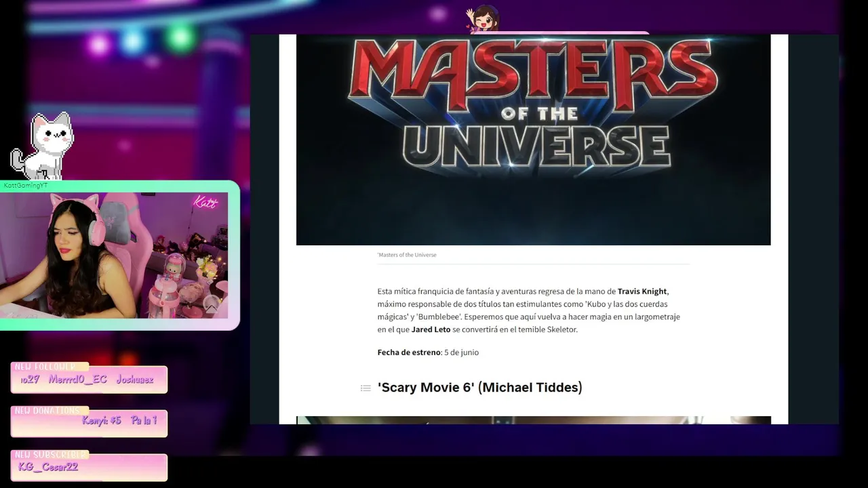Click the 'Scary Movie 6' (Michael Tiddes) heading

pyautogui.click(x=479, y=388)
